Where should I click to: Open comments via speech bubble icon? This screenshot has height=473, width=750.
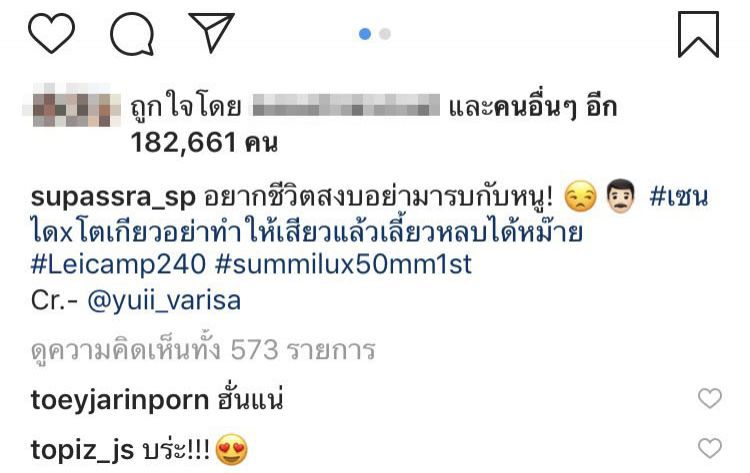tap(132, 34)
